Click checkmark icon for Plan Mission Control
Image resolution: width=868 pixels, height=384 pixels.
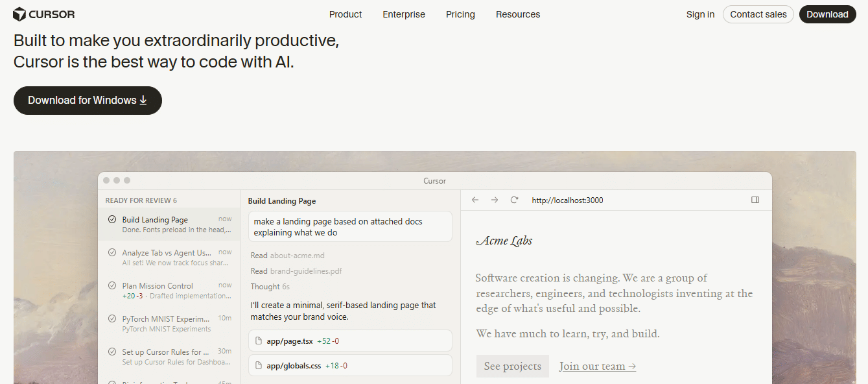click(x=111, y=286)
